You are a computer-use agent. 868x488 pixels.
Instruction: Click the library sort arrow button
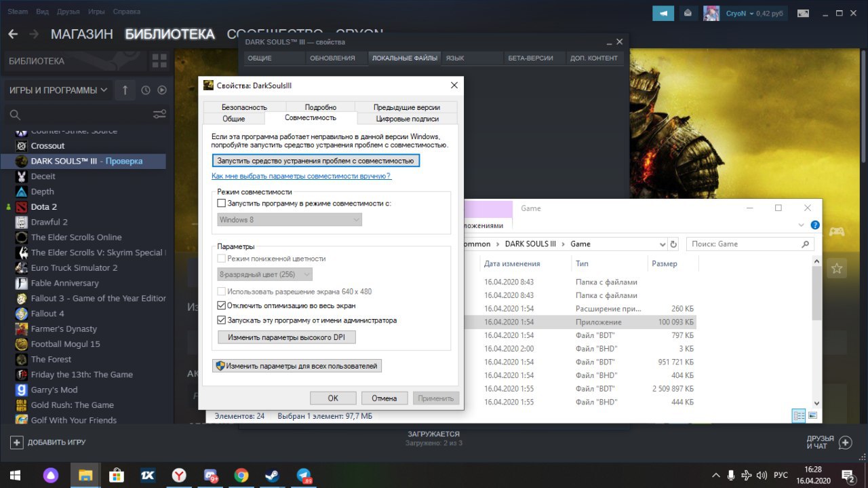tap(125, 90)
